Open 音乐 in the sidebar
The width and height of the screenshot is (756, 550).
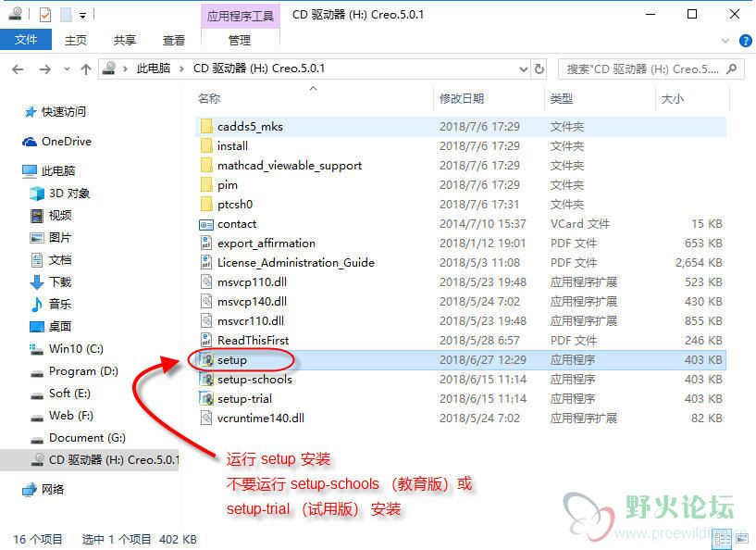pos(60,304)
